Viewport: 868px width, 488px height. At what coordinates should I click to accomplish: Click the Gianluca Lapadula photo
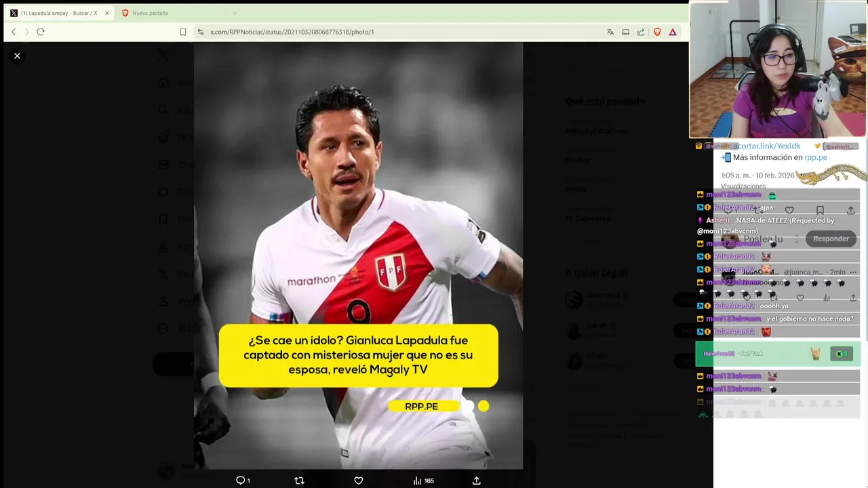[x=358, y=256]
